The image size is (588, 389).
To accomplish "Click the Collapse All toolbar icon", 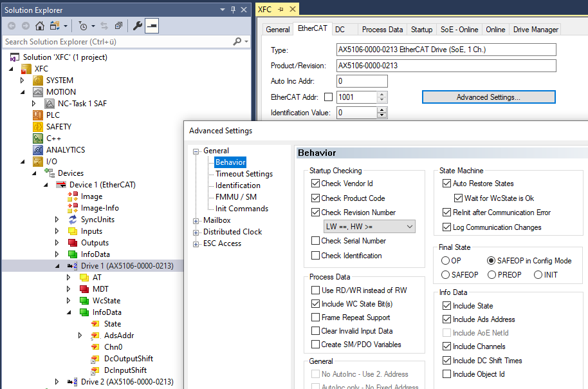I will click(118, 26).
